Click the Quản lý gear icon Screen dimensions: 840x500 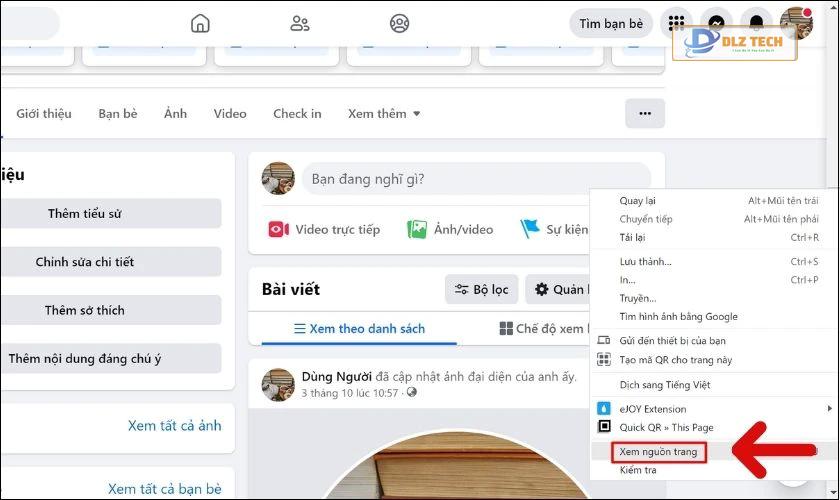pyautogui.click(x=542, y=289)
